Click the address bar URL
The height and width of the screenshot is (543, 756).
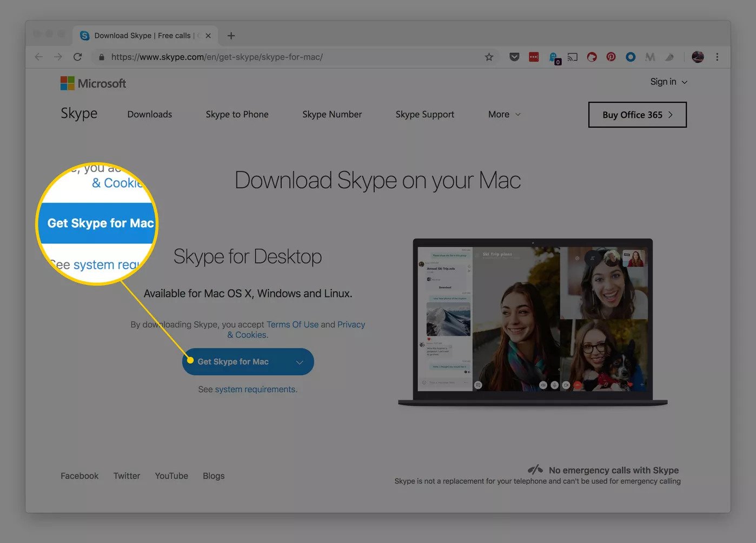(217, 57)
